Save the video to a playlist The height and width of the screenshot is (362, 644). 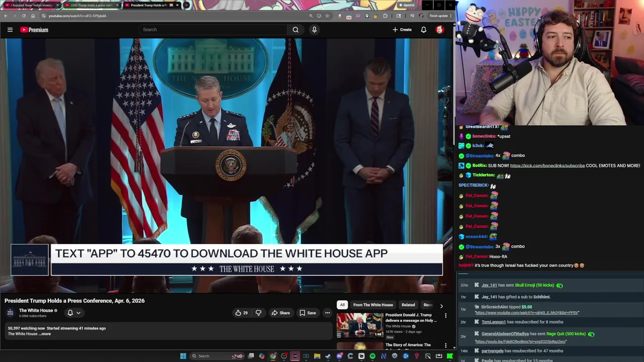click(x=308, y=313)
